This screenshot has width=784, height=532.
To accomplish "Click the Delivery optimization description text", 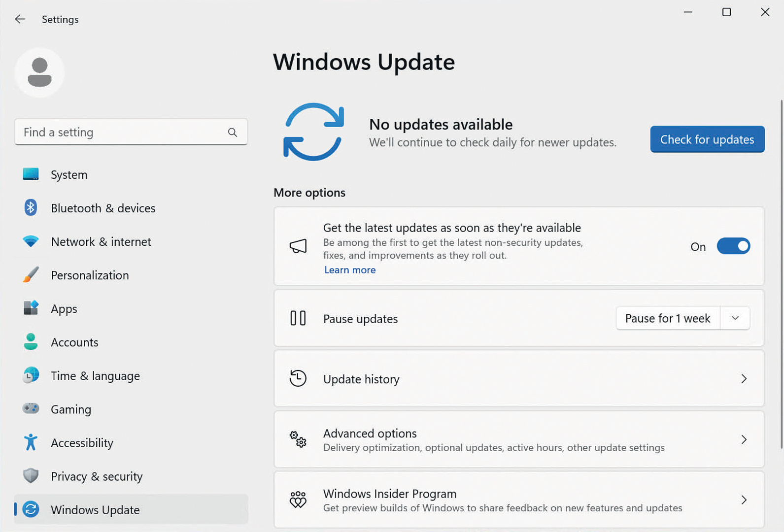I will (x=494, y=448).
